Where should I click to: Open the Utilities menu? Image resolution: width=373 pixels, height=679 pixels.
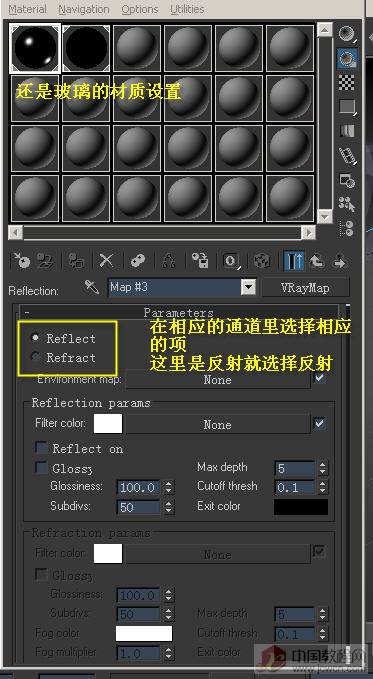coord(187,9)
